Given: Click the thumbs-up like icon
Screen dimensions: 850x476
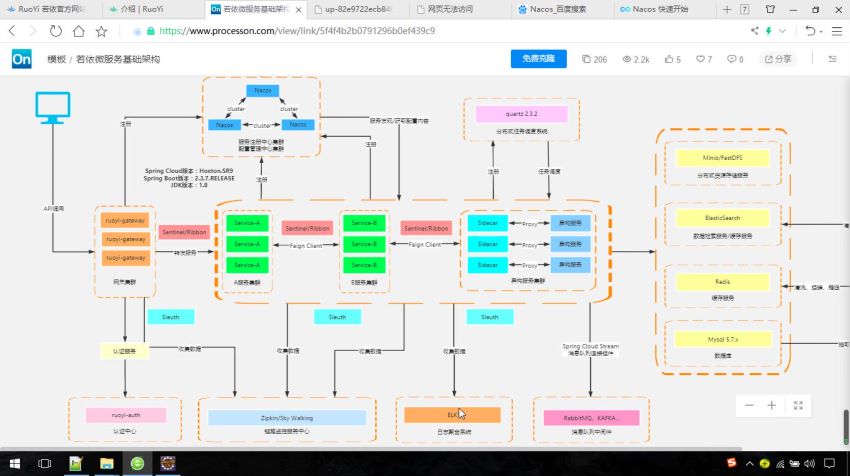Looking at the screenshot, I should 668,60.
